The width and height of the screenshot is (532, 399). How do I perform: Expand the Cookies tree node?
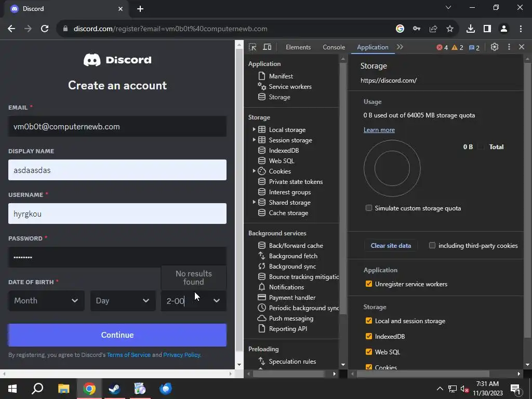(x=254, y=171)
